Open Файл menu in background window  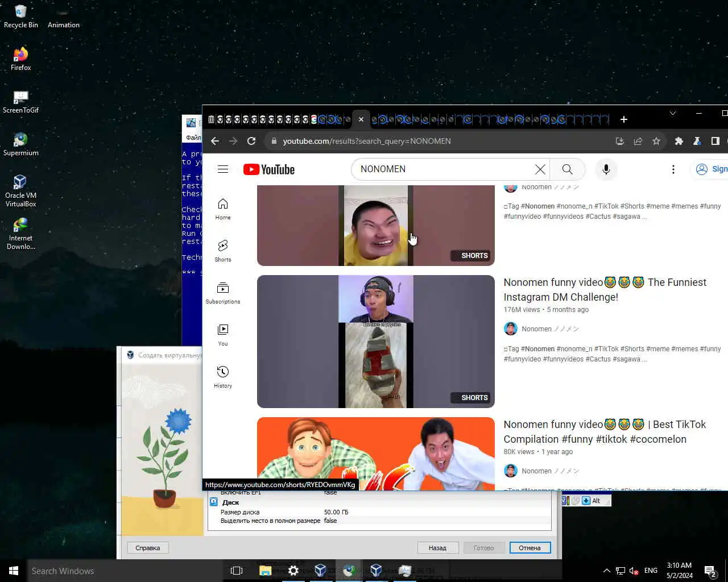(x=193, y=138)
